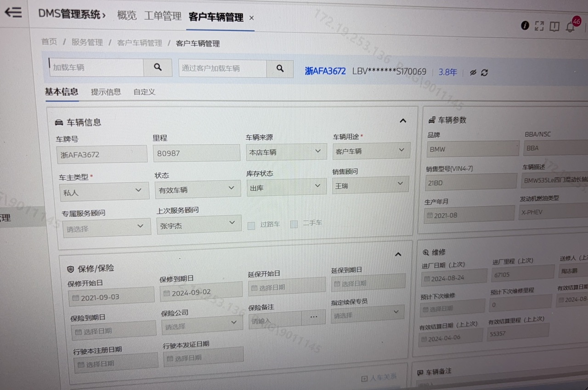This screenshot has width=588, height=390.
Task: Open the 车主类型 dropdown
Action: pos(104,192)
